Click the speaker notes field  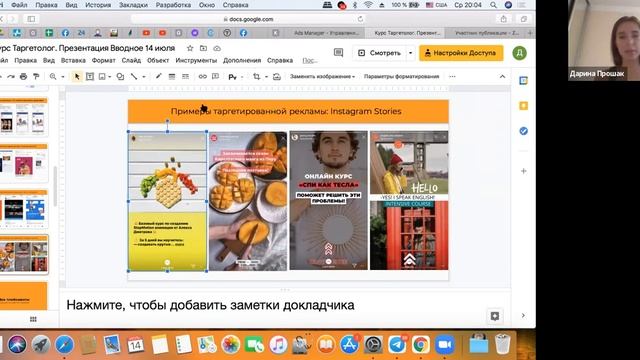tap(286, 305)
